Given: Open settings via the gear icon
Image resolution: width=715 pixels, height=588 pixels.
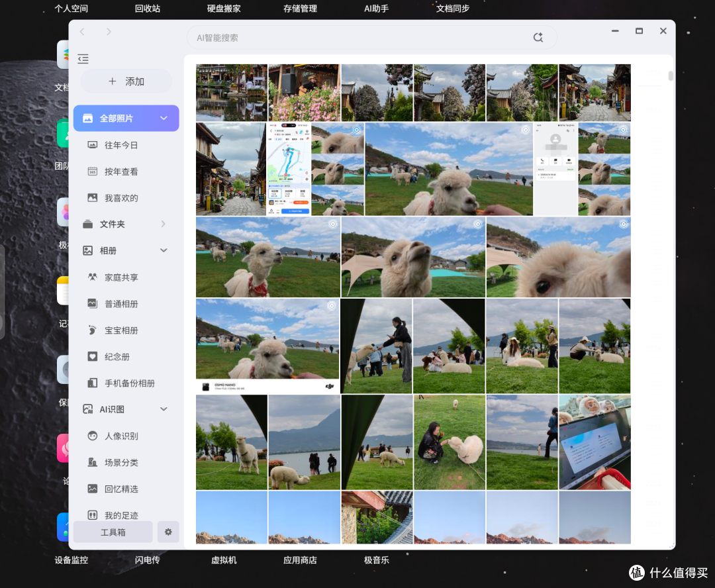Looking at the screenshot, I should (x=168, y=532).
